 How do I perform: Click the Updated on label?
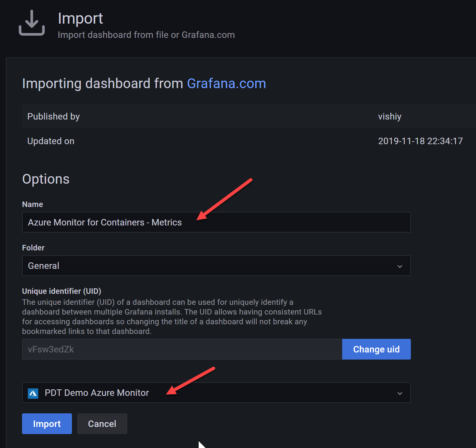51,141
